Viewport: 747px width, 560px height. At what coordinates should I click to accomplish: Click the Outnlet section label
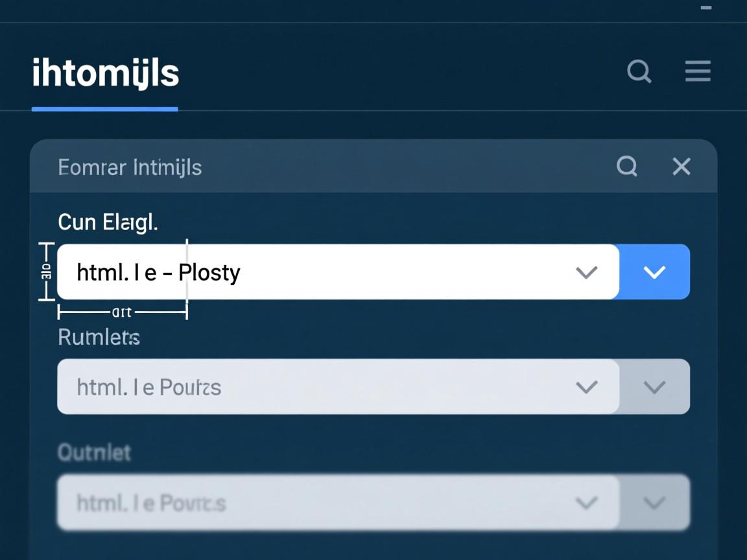pyautogui.click(x=94, y=452)
